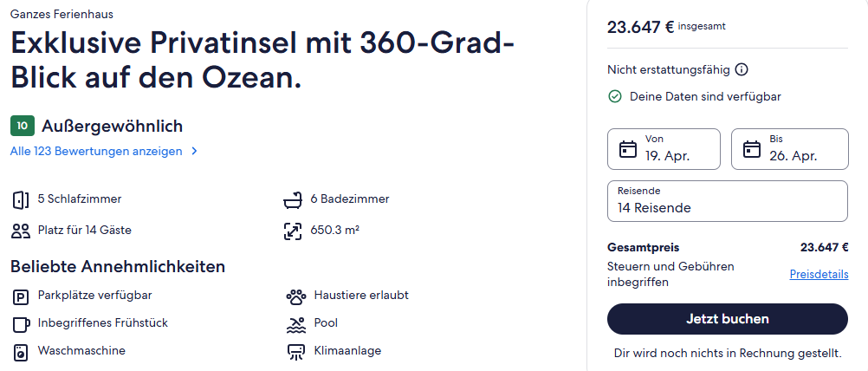This screenshot has width=868, height=371.
Task: Click the breakfast cup icon
Action: (21, 324)
